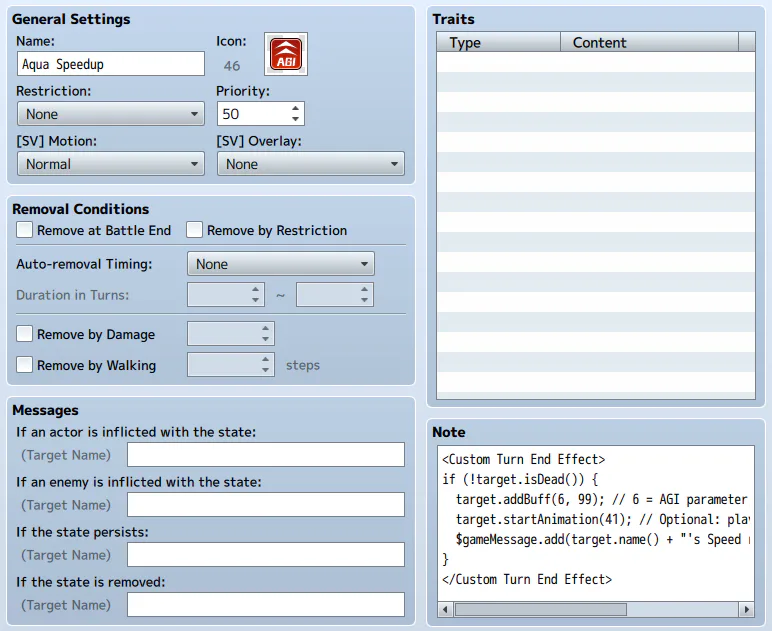
Task: Click the icon index number 46
Action: pyautogui.click(x=232, y=66)
